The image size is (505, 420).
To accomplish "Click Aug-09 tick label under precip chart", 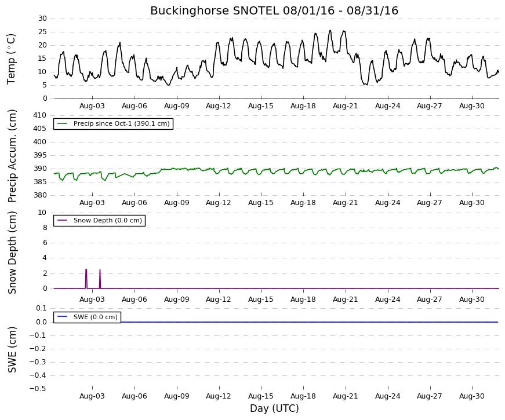I will [x=176, y=203].
